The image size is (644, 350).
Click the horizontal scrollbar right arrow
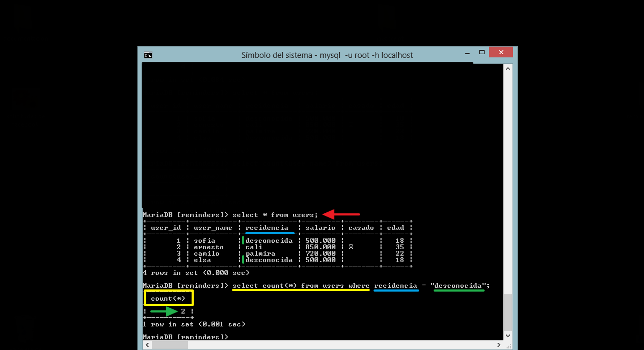(x=499, y=345)
